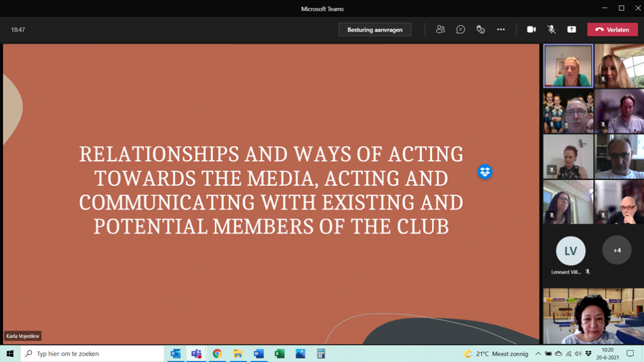Screen dimensions: 644x362
Task: Open the More actions ellipsis menu
Action: pos(501,30)
